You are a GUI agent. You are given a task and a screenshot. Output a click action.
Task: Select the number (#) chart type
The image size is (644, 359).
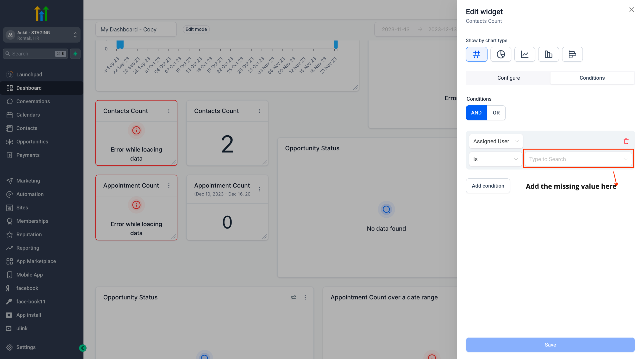tap(476, 54)
